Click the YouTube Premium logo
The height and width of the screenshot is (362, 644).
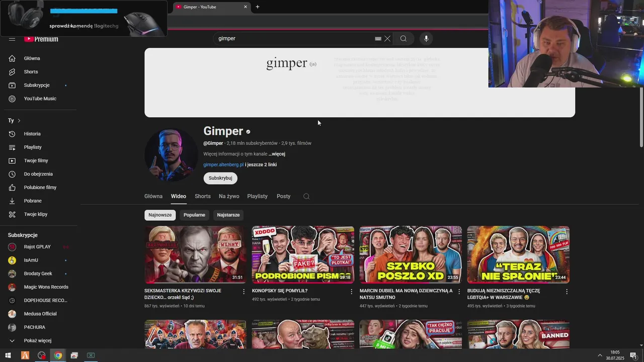click(42, 39)
